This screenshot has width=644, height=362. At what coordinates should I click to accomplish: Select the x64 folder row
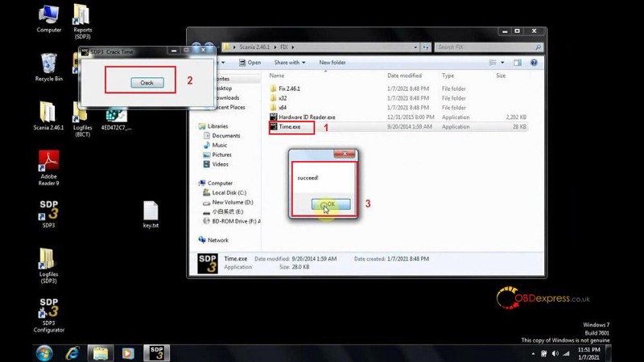click(398, 108)
